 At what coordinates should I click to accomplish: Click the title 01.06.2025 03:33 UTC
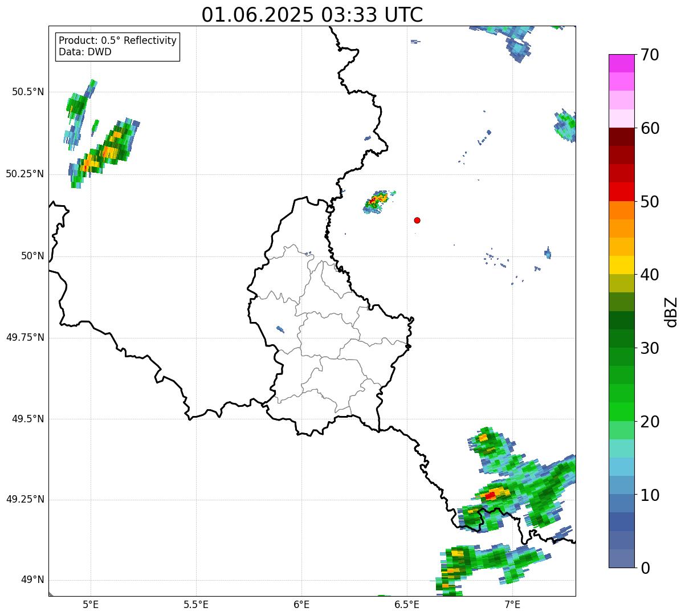coord(312,15)
